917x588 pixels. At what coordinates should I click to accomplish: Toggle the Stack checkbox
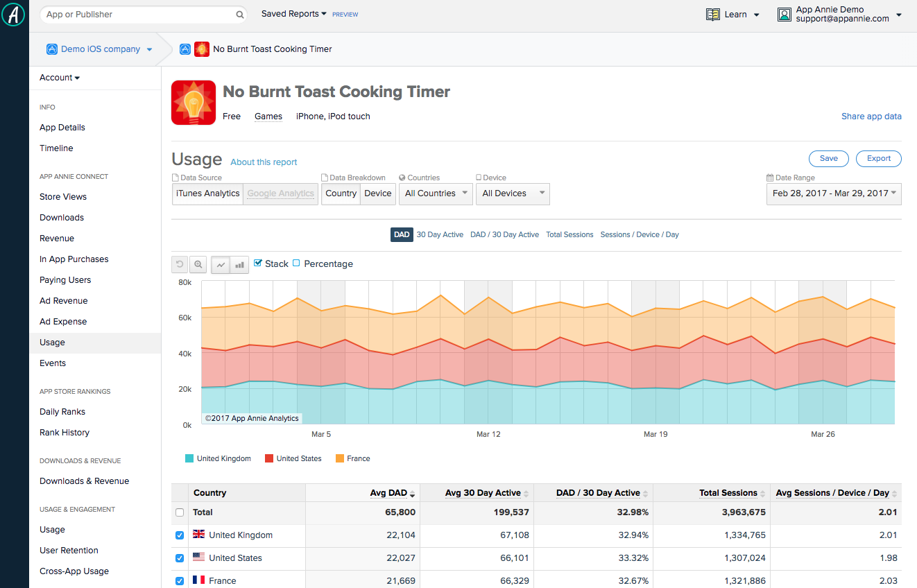258,263
